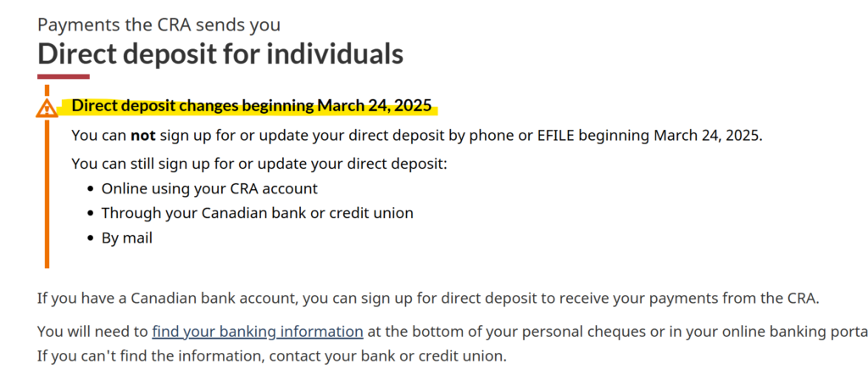Click the Direct deposit for individuals heading
Viewport: 868px width, 375px height.
coord(220,53)
